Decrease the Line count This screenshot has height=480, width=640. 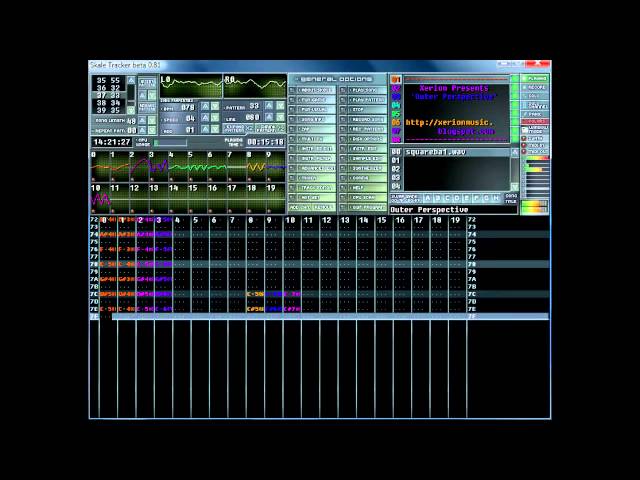point(280,117)
